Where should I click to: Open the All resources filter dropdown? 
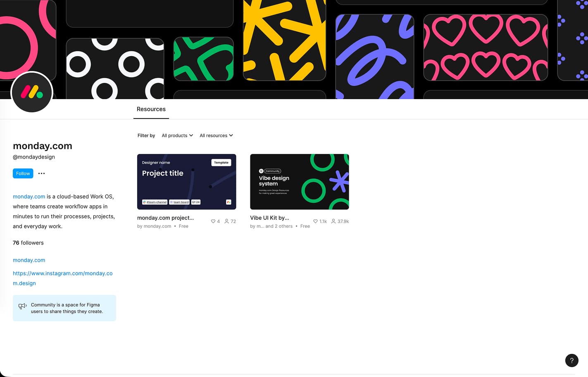click(x=216, y=135)
